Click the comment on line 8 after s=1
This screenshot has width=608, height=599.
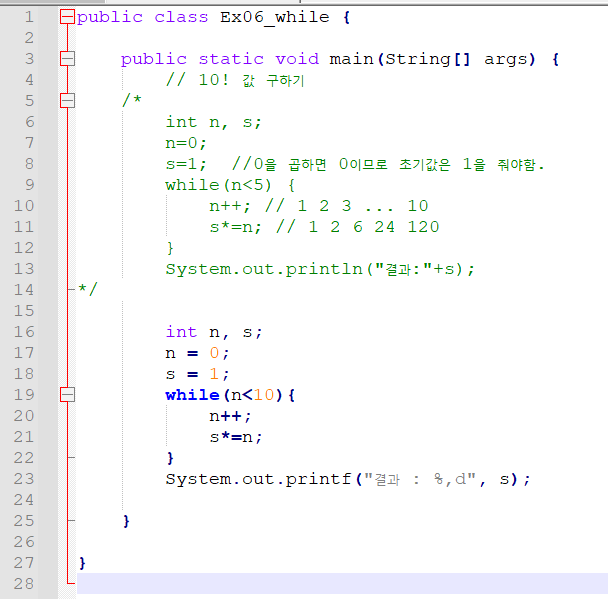point(388,164)
